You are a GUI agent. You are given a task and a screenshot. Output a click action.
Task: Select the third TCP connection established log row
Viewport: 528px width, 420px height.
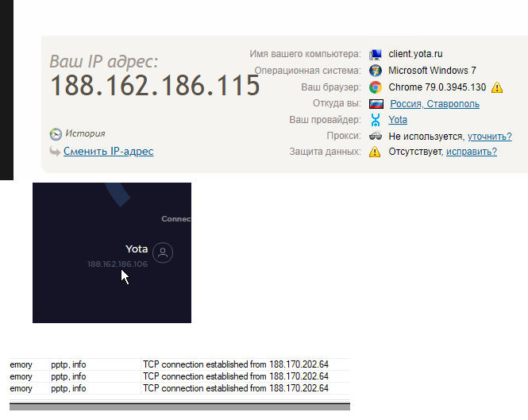point(179,388)
